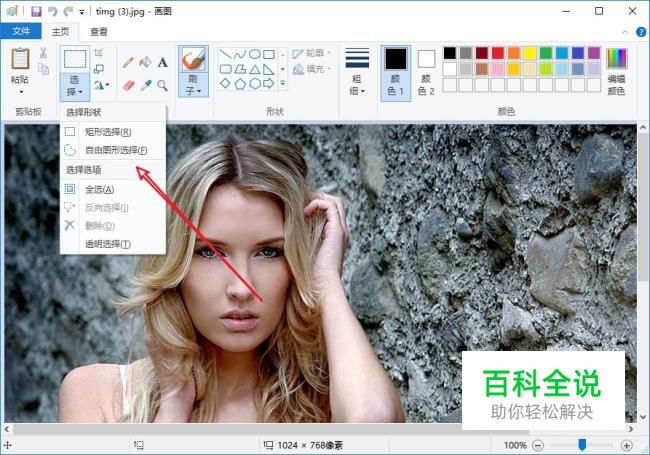Viewport: 650px width, 455px height.
Task: Pick the purple color swatch
Action: [594, 53]
